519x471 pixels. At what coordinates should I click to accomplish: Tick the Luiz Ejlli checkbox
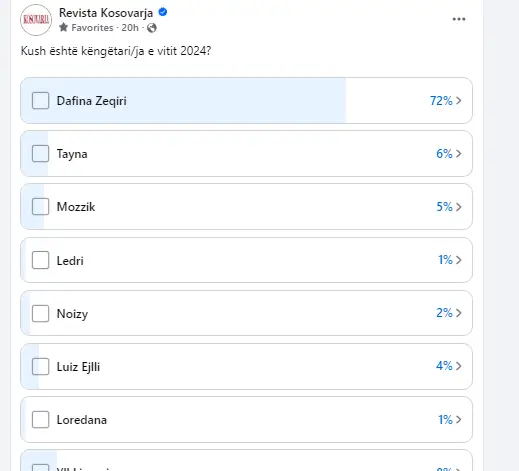pos(40,366)
